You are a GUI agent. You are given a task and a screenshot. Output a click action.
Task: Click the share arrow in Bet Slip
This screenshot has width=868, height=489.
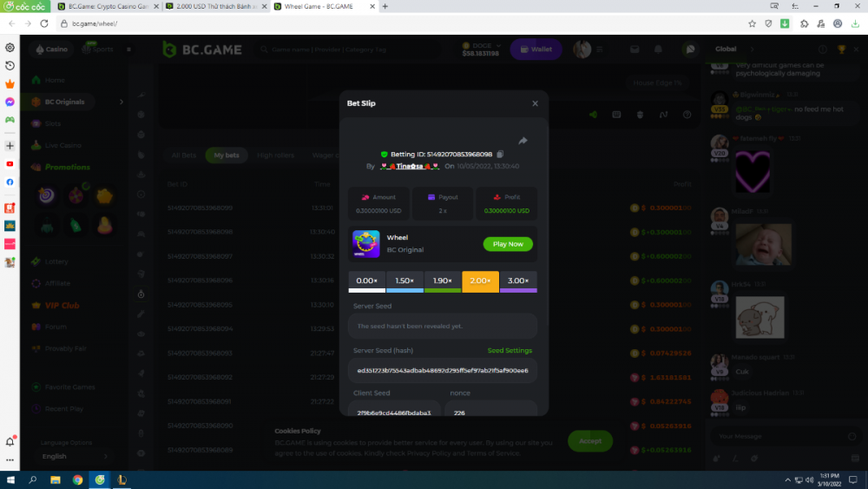(523, 141)
